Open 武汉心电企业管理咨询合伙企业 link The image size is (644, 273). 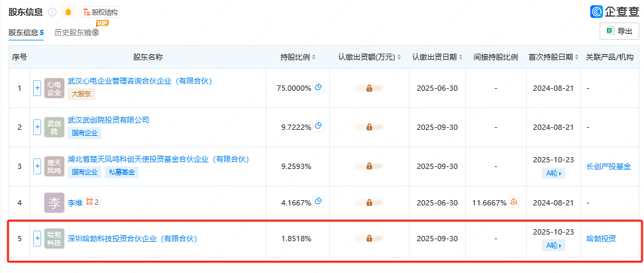[140, 82]
